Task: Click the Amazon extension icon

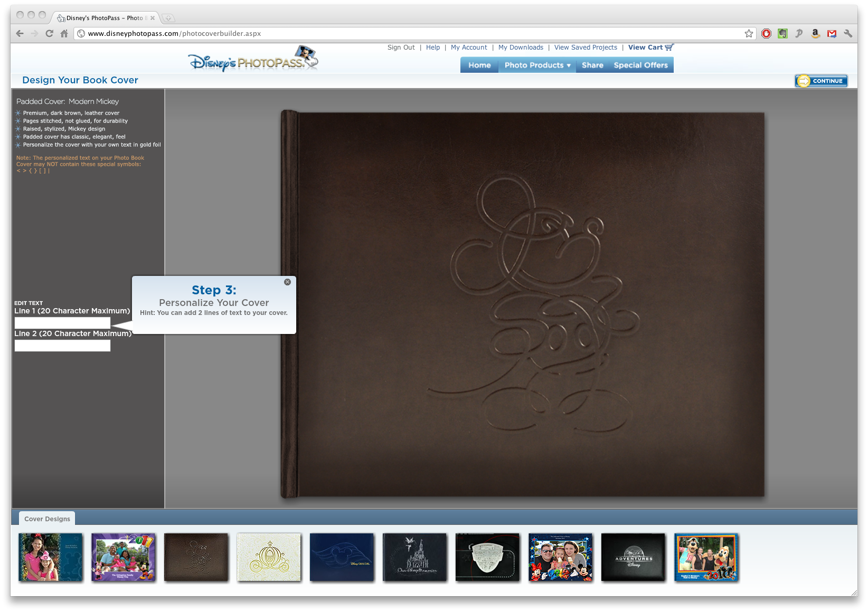Action: tap(816, 33)
